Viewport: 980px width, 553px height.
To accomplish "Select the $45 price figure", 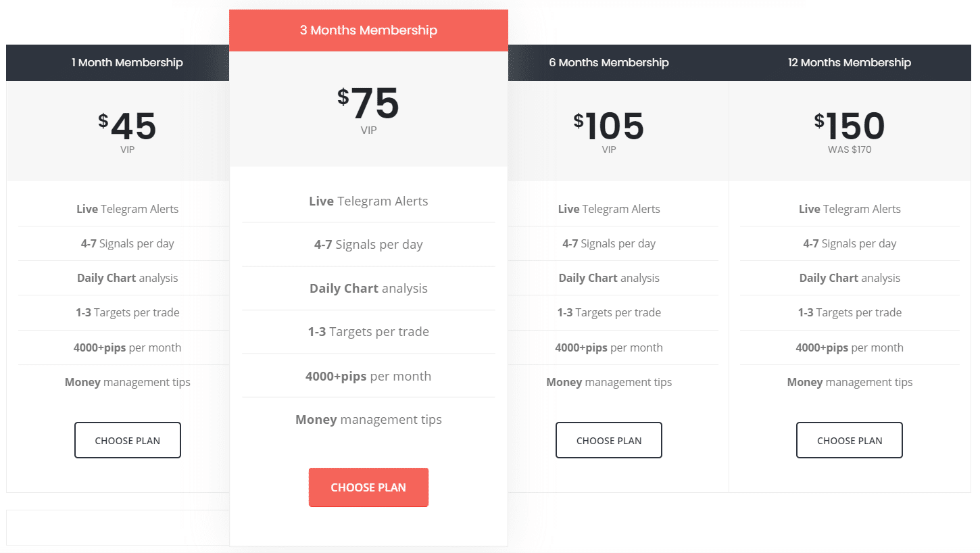I will pyautogui.click(x=127, y=126).
